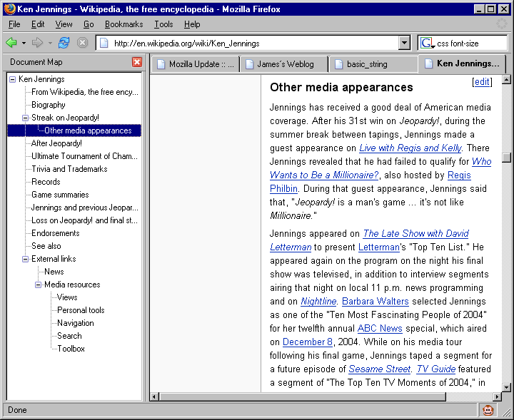Maximize the Firefox window
Viewport: 514px width, 420px height.
[491, 9]
